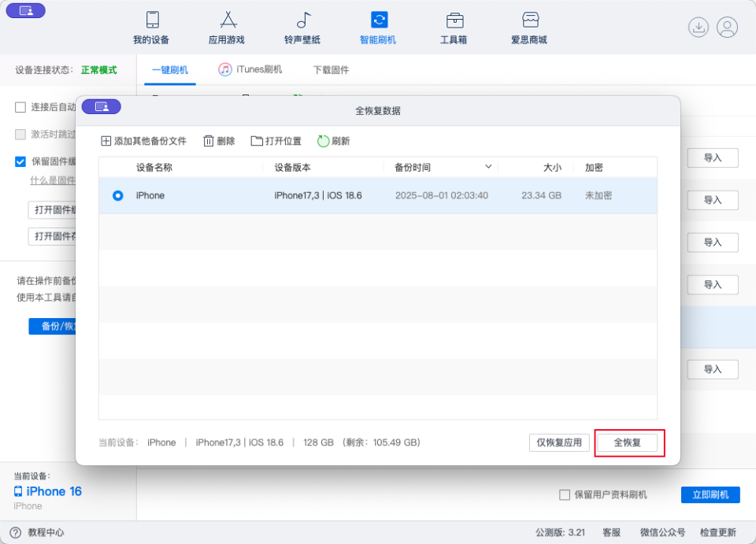Click the 刷新 refresh toolbar item
Image resolution: width=756 pixels, height=544 pixels.
pos(334,141)
